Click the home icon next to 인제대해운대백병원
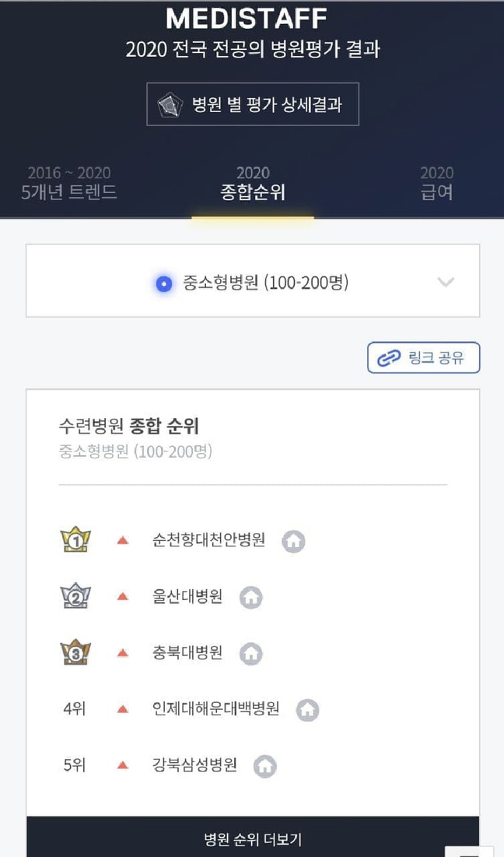The width and height of the screenshot is (504, 857). [307, 709]
